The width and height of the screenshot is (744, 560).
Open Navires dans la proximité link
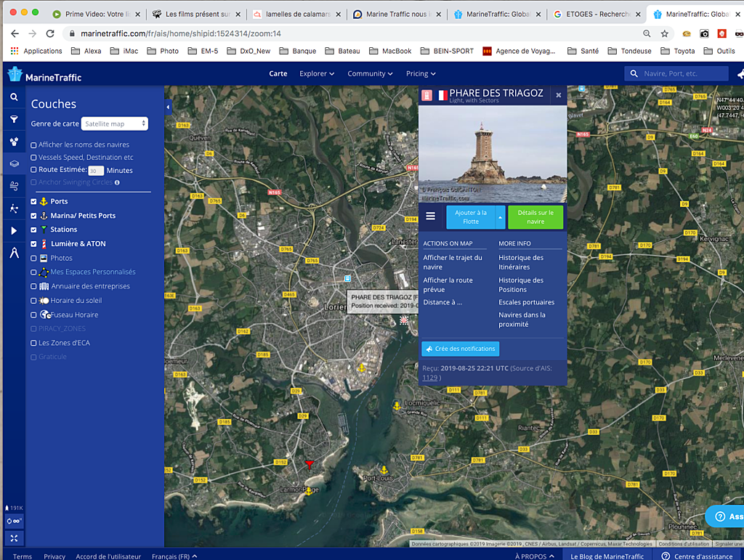pyautogui.click(x=522, y=320)
